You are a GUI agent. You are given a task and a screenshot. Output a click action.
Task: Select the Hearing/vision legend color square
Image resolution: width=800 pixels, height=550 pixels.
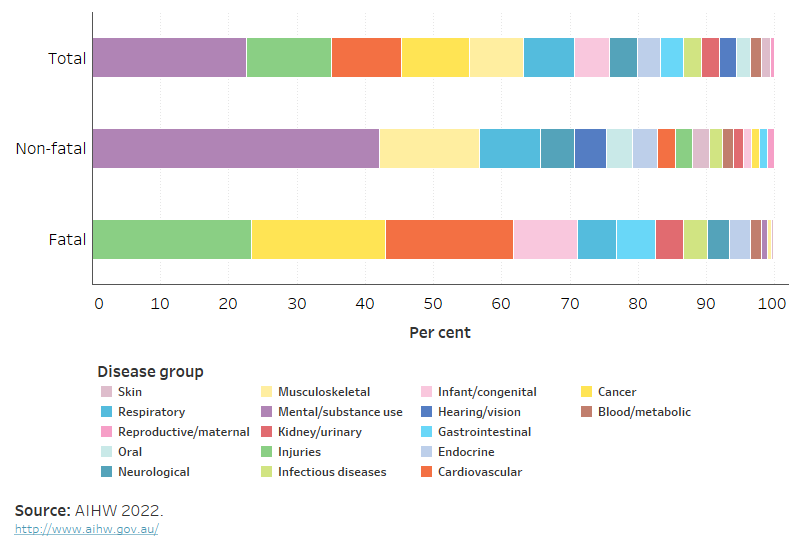428,412
